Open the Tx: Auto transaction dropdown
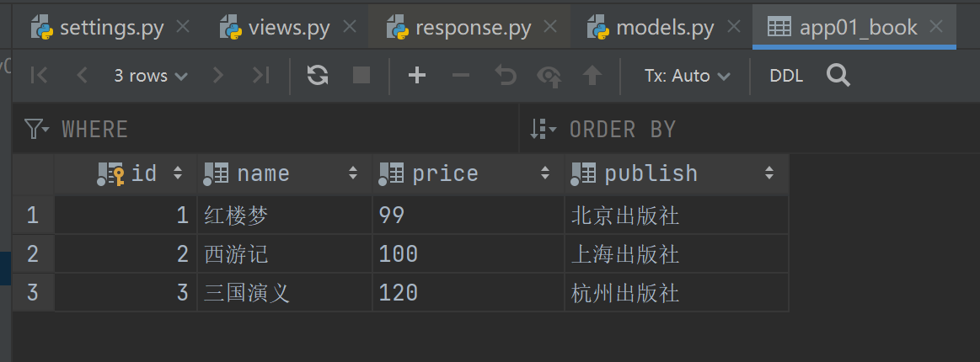The height and width of the screenshot is (362, 980). coord(687,76)
